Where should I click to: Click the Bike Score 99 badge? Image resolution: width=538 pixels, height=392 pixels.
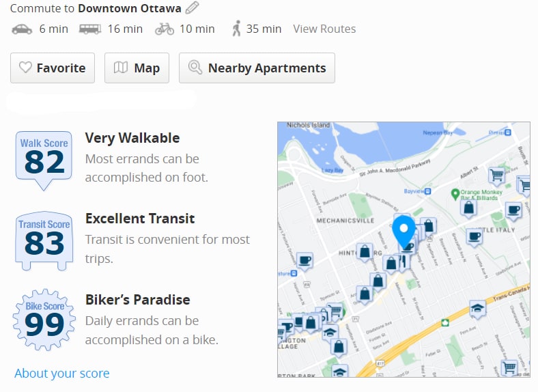[x=44, y=320]
